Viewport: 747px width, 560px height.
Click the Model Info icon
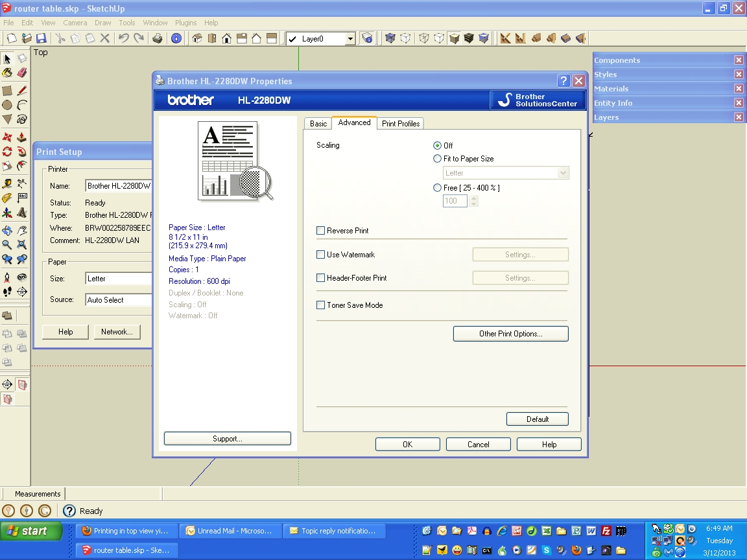[x=176, y=39]
